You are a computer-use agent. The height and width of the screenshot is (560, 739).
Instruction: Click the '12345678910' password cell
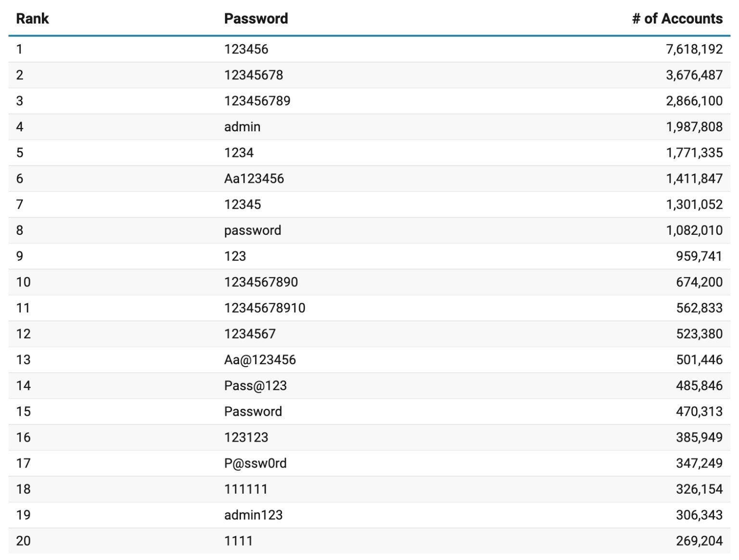coord(265,308)
